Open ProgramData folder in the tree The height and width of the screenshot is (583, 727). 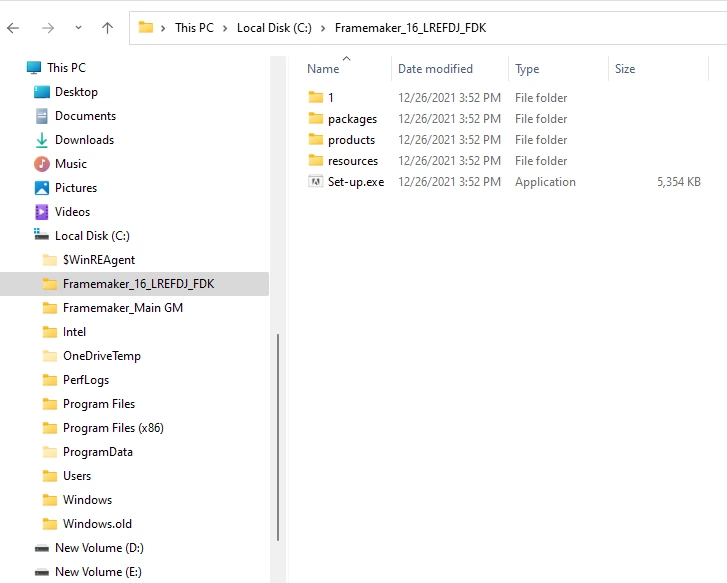[97, 452]
